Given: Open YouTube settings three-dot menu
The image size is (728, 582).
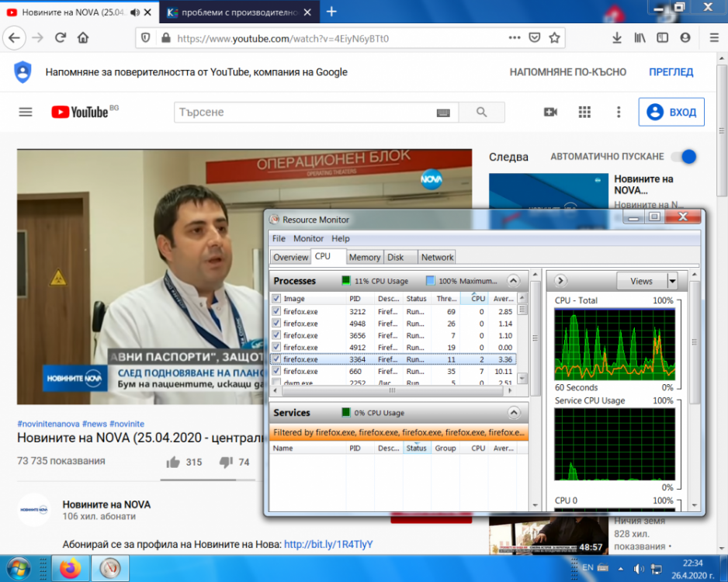Looking at the screenshot, I should point(619,112).
